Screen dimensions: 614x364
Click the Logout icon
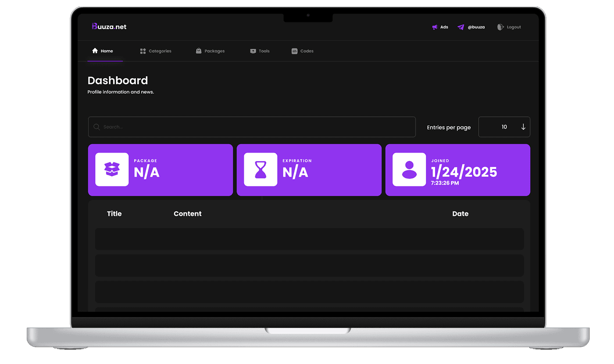(x=500, y=27)
